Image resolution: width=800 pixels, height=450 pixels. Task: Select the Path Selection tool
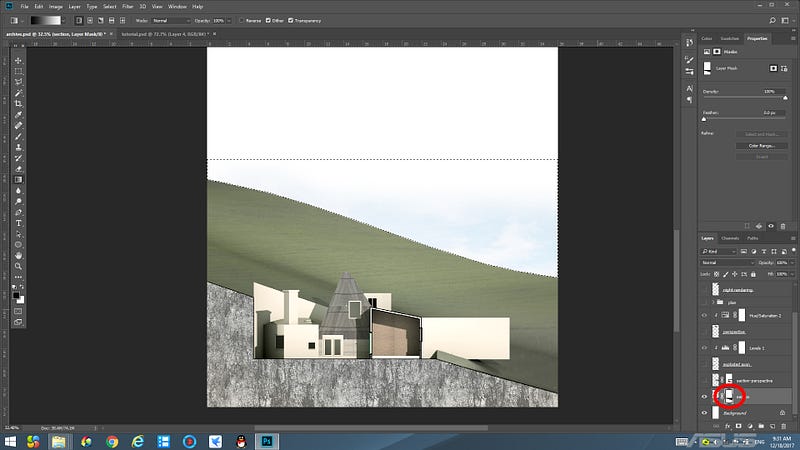(18, 234)
